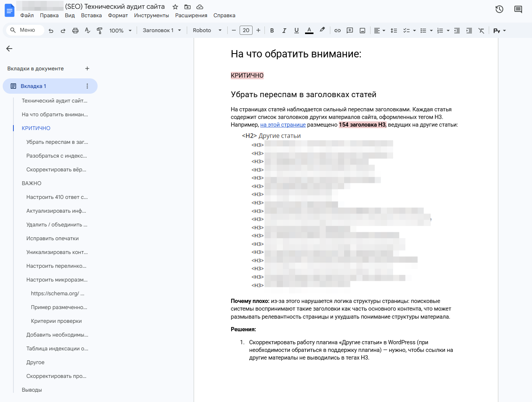Click the insert link icon
Screen dimensions: 532x402
click(x=337, y=31)
